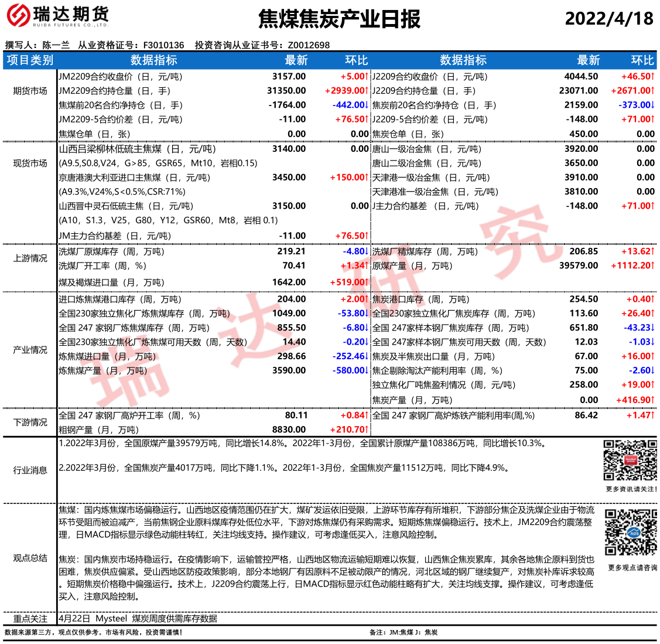This screenshot has width=660, height=644.
Task: Click the 更多观点请咨询 caption under QR code
Action: click(x=632, y=568)
